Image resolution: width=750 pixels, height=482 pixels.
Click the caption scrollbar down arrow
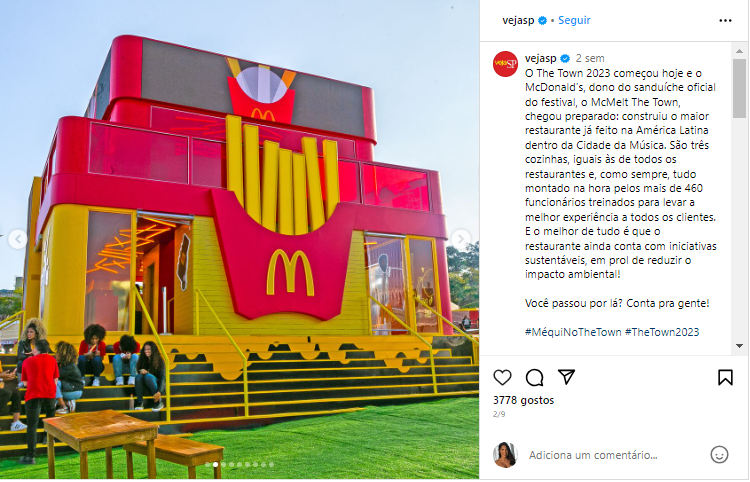[739, 346]
